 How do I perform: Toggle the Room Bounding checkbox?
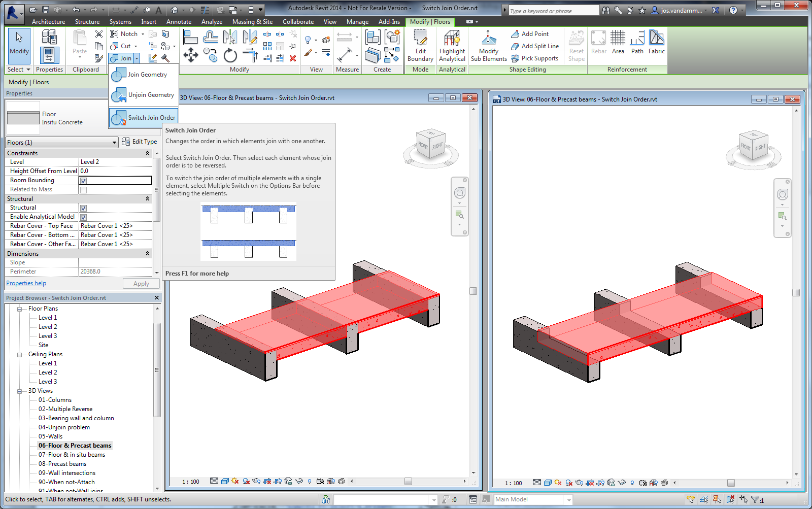pyautogui.click(x=83, y=181)
